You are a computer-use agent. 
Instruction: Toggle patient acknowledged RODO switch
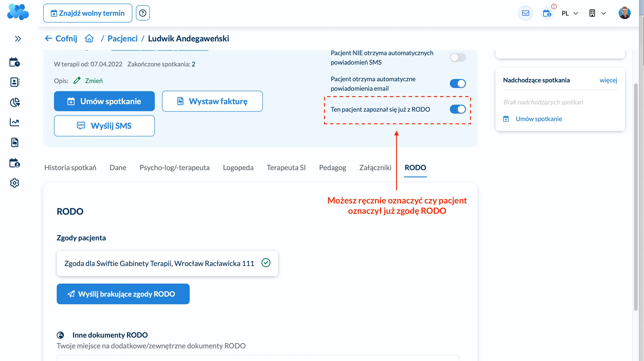click(x=458, y=109)
